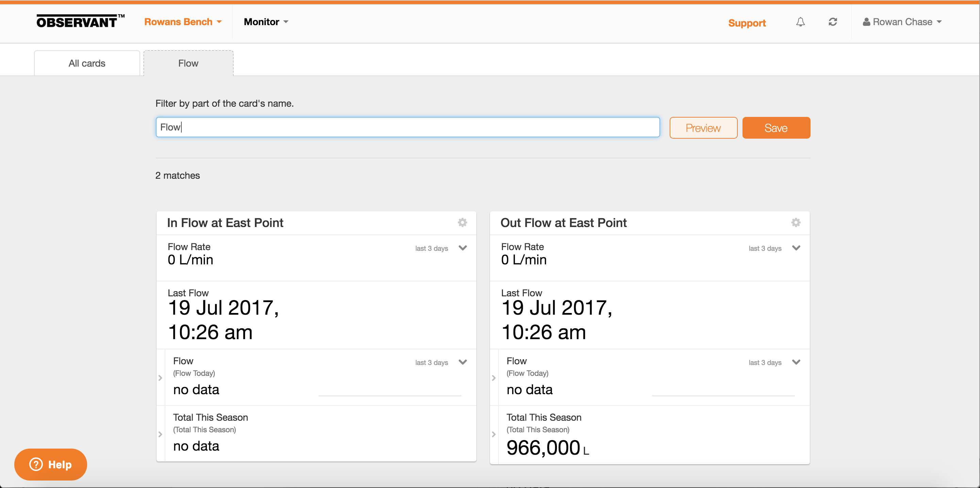Click side arrow beside In Flow Today row
The height and width of the screenshot is (488, 980).
click(160, 378)
